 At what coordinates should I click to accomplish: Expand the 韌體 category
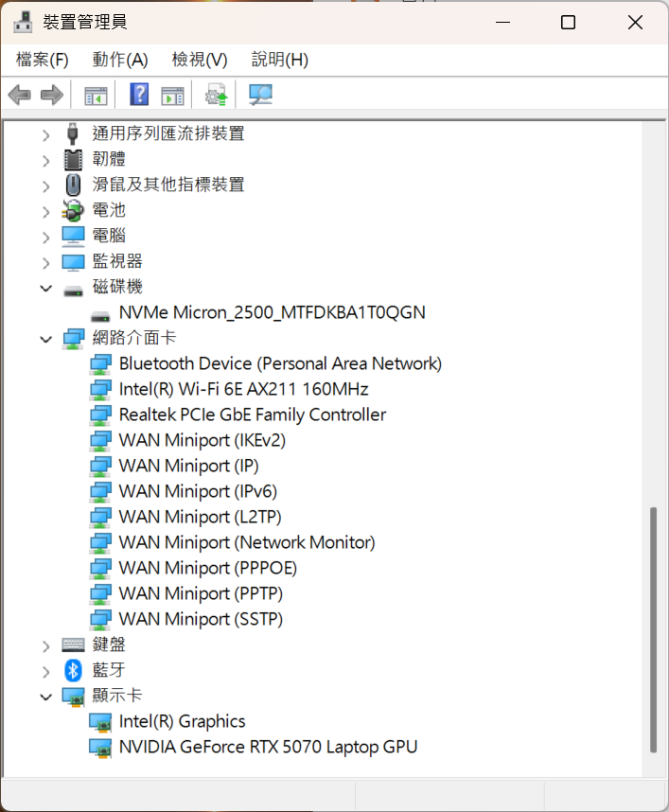click(x=46, y=161)
